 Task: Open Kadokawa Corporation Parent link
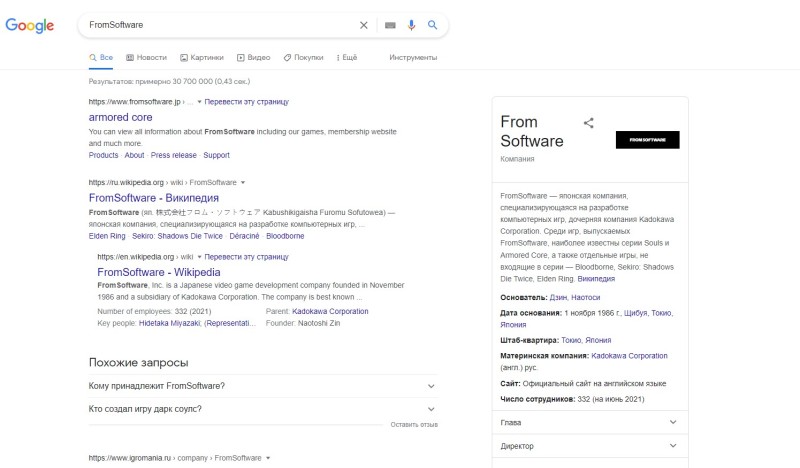[x=330, y=311]
